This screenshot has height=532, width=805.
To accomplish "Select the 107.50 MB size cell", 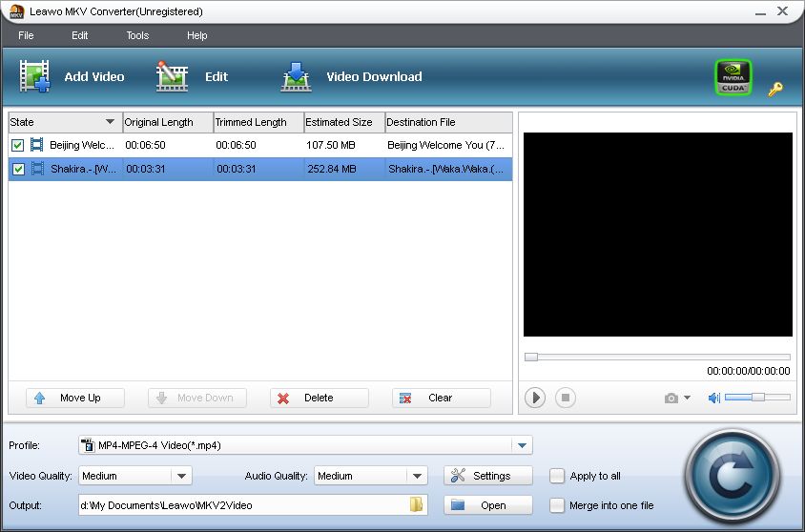I will [331, 145].
